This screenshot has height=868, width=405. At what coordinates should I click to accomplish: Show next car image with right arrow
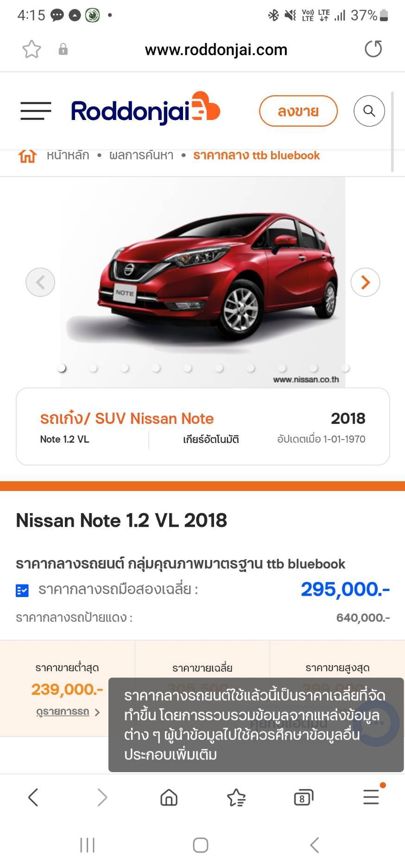click(365, 282)
